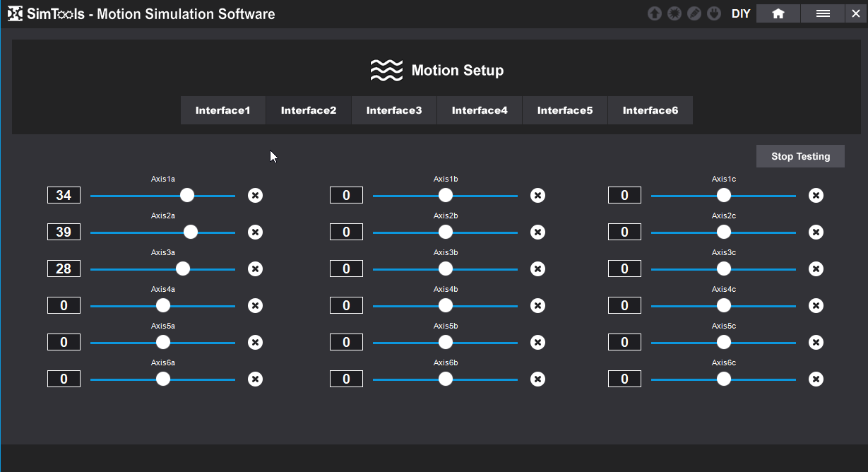Image resolution: width=868 pixels, height=472 pixels.
Task: Click the Stop Testing button
Action: click(x=800, y=156)
